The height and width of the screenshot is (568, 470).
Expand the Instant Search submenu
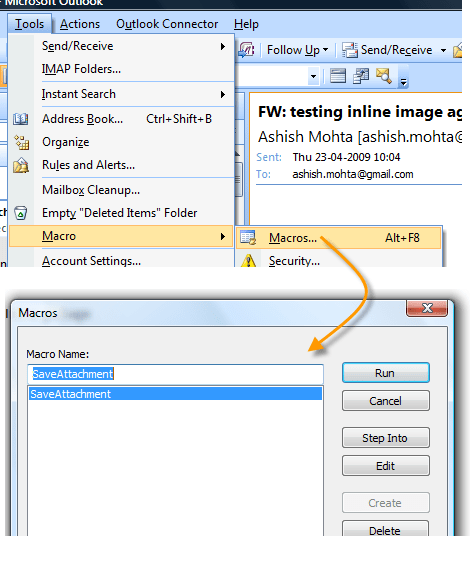pos(222,95)
